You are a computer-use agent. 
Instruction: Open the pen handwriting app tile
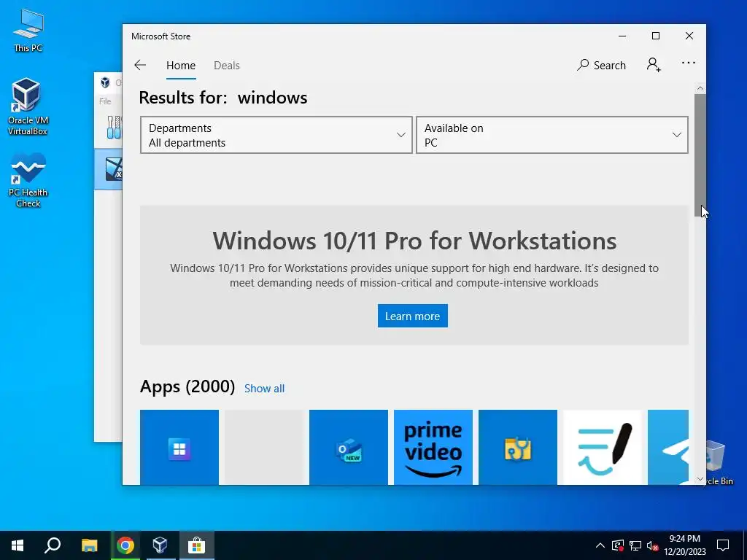[x=602, y=447]
